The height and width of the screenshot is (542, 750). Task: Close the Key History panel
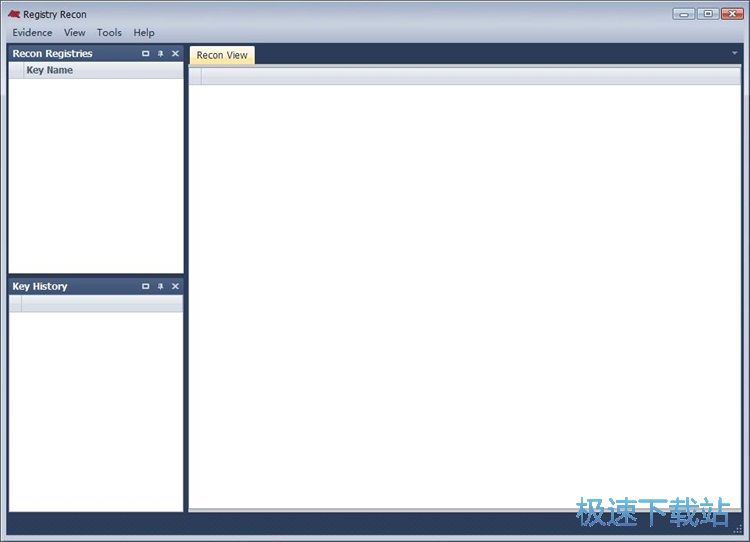point(176,286)
